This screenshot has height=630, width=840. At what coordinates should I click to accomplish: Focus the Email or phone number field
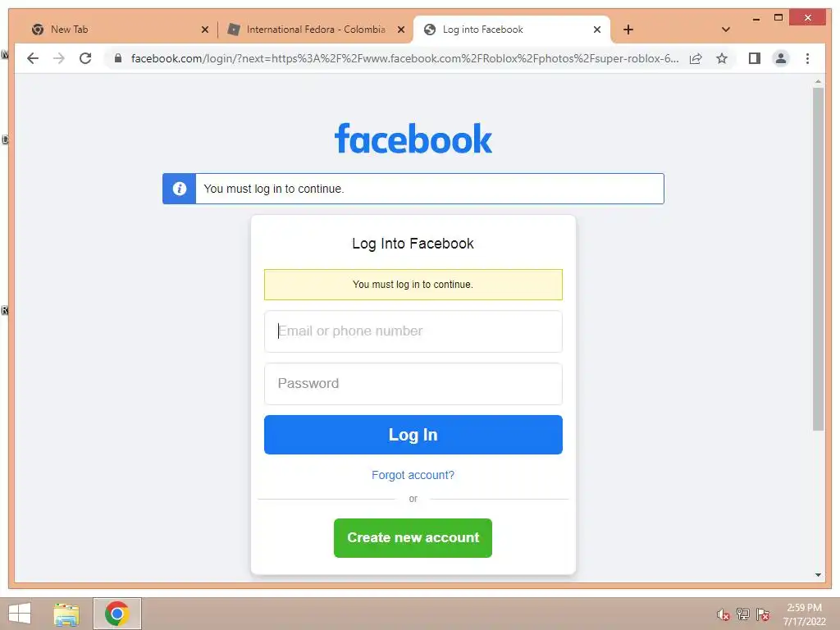click(413, 331)
